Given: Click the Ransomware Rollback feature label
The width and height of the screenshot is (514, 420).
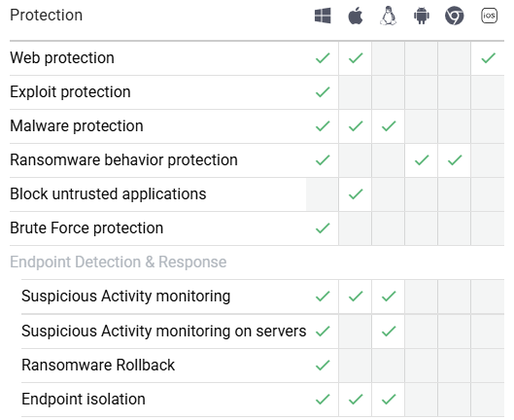Looking at the screenshot, I should pyautogui.click(x=98, y=366).
